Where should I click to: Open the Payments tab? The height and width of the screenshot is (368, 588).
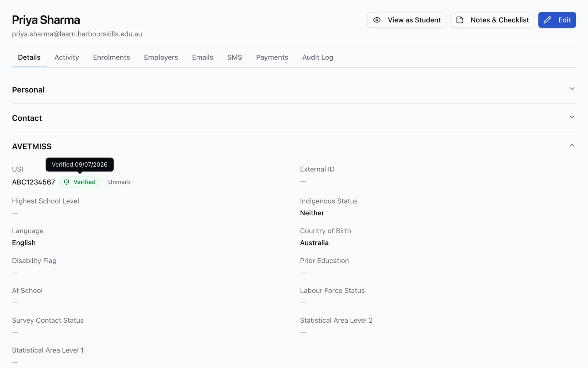click(272, 57)
